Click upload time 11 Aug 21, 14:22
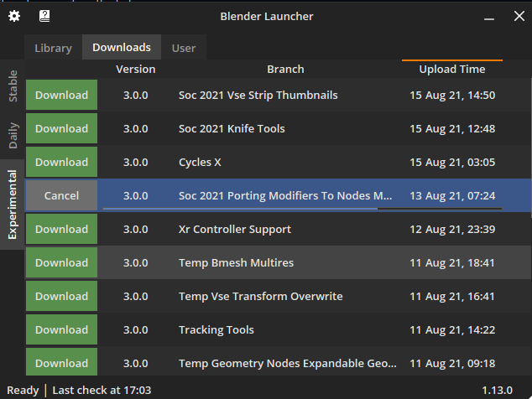Screen dimensions: 532x399 click(x=452, y=330)
